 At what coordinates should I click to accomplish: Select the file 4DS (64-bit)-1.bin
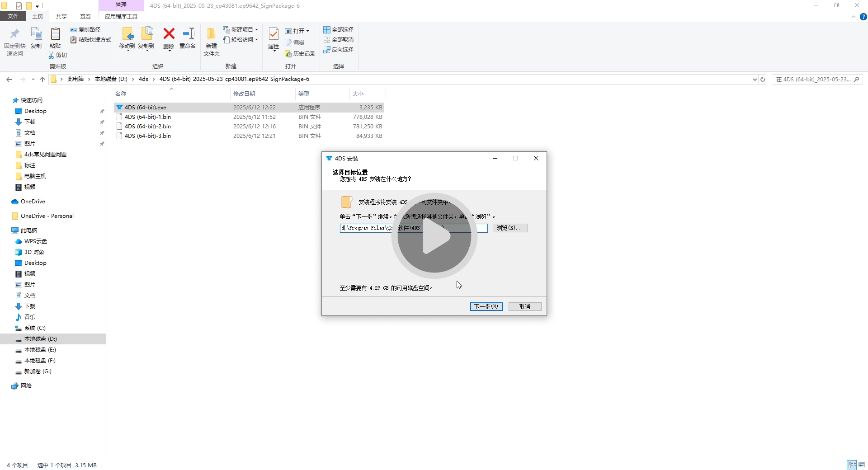(249, 117)
